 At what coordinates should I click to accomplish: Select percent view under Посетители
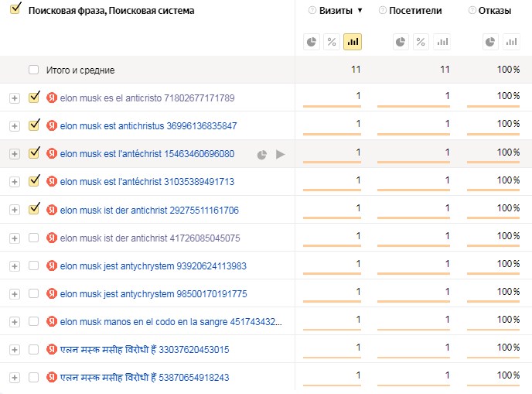pyautogui.click(x=421, y=42)
